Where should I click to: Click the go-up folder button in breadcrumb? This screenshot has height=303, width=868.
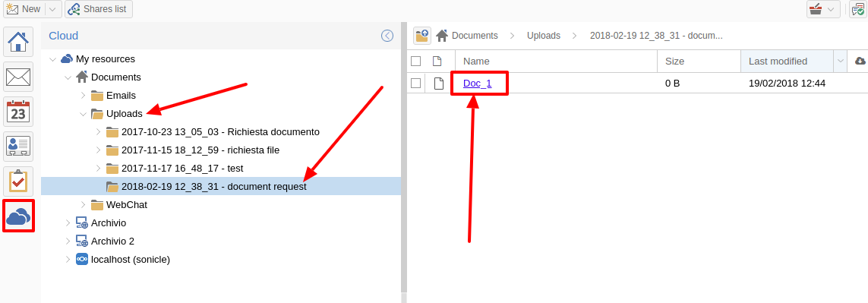[421, 36]
